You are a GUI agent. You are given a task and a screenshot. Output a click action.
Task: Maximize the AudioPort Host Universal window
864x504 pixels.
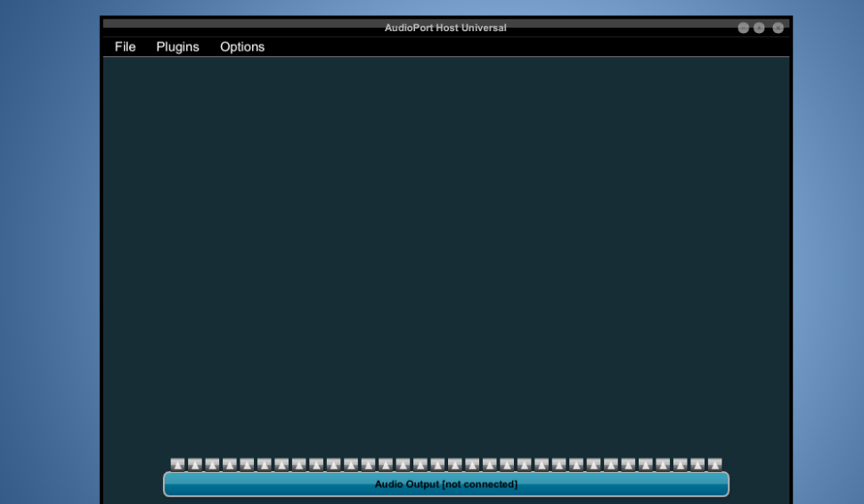click(x=759, y=28)
